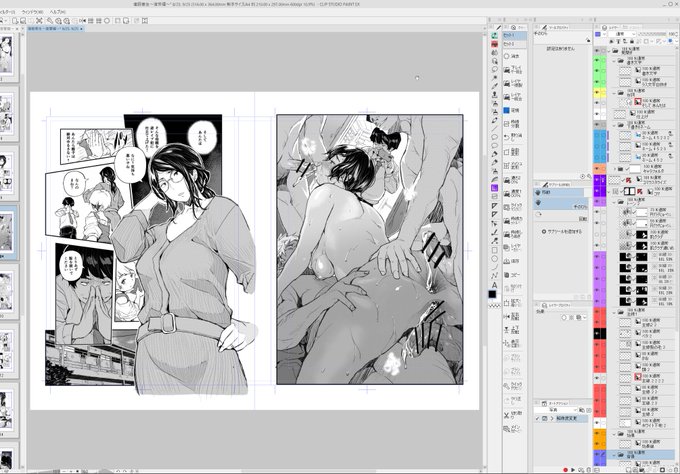Click the layer opacity value field

[x=673, y=34]
